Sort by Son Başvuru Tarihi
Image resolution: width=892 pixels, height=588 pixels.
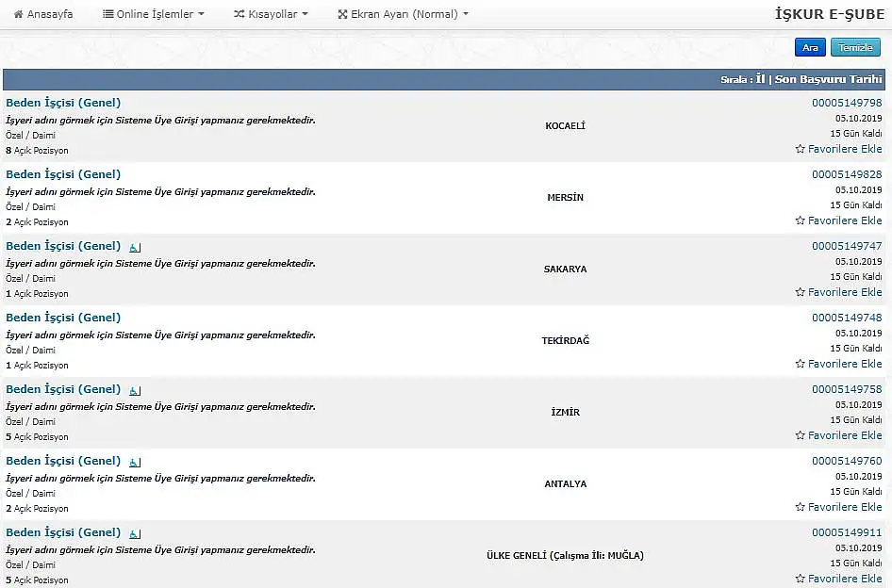point(828,79)
